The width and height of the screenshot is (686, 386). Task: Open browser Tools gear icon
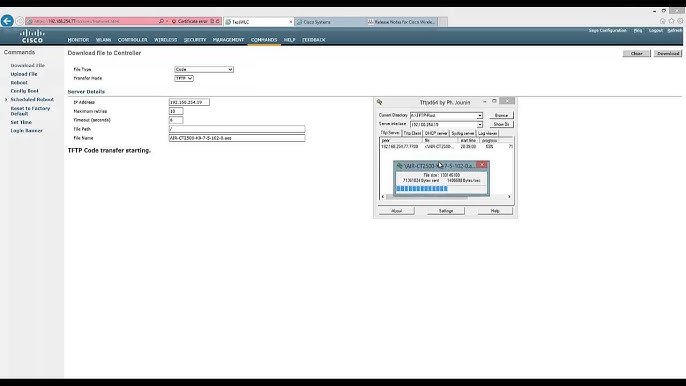point(680,21)
